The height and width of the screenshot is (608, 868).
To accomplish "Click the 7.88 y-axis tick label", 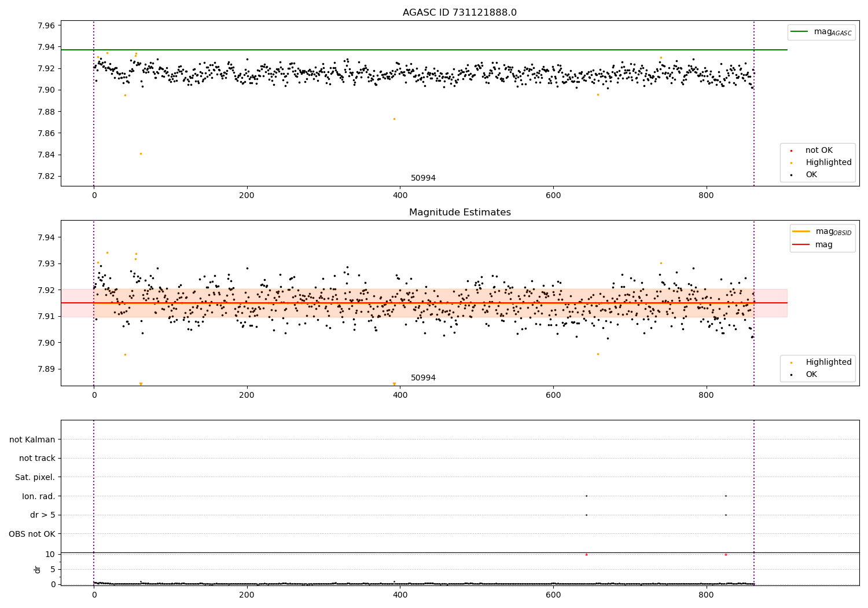I will point(46,112).
